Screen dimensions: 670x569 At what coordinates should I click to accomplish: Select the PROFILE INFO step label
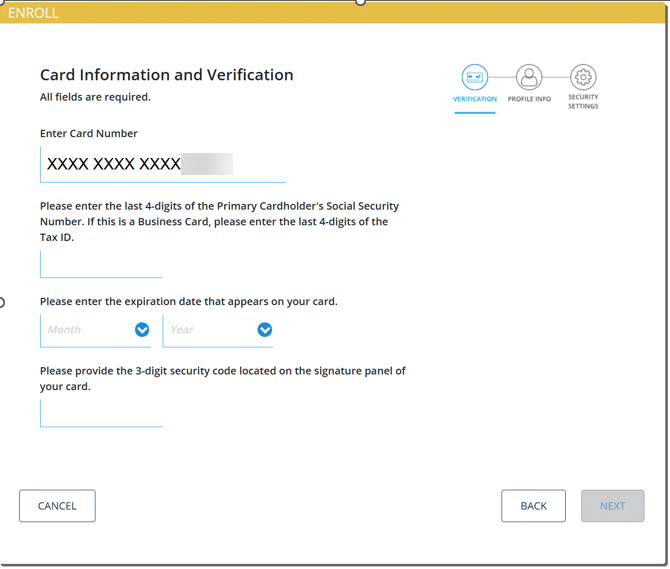point(529,99)
